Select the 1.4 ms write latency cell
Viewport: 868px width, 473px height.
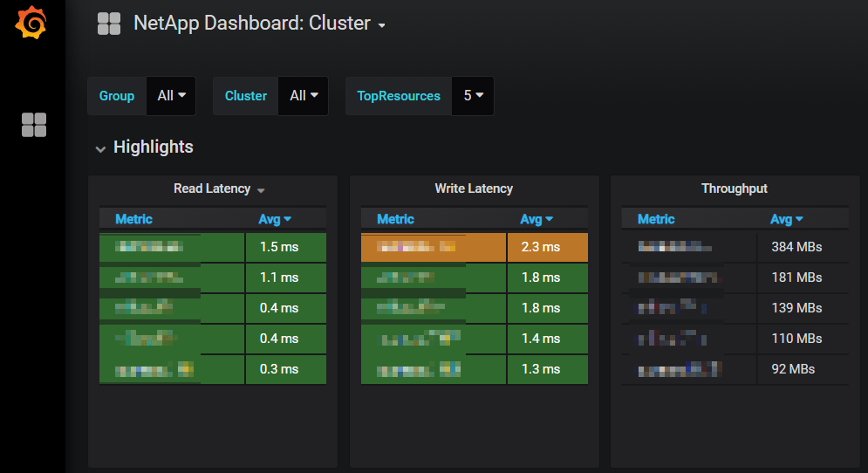[x=548, y=339]
